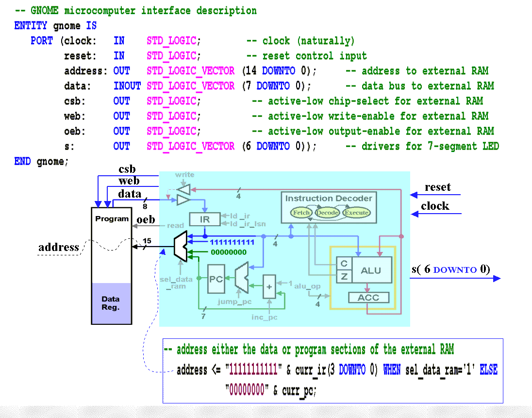Click the gray 'read' signal label
Image resolution: width=532 pixels, height=418 pixels.
point(175,225)
